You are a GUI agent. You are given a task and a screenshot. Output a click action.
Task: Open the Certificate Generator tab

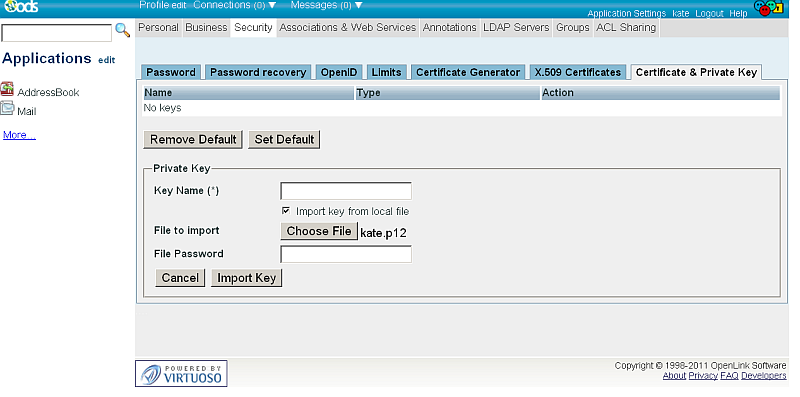click(x=468, y=72)
